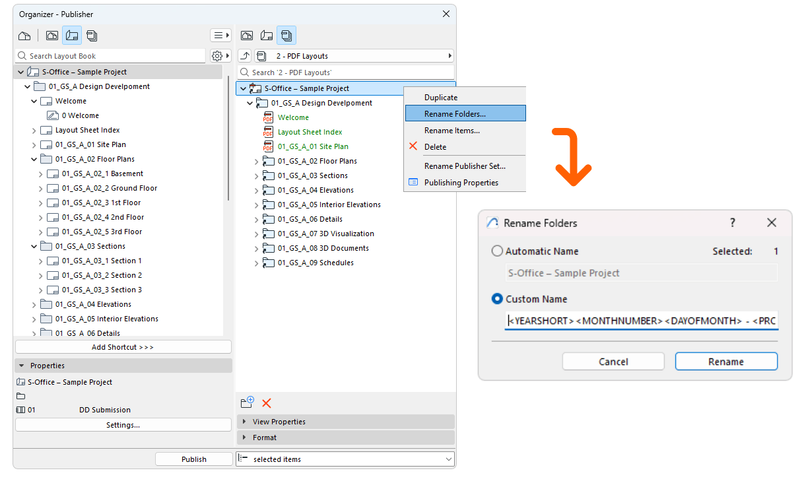This screenshot has height=477, width=800.
Task: Select View Map icon in right toolbar
Action: click(247, 36)
